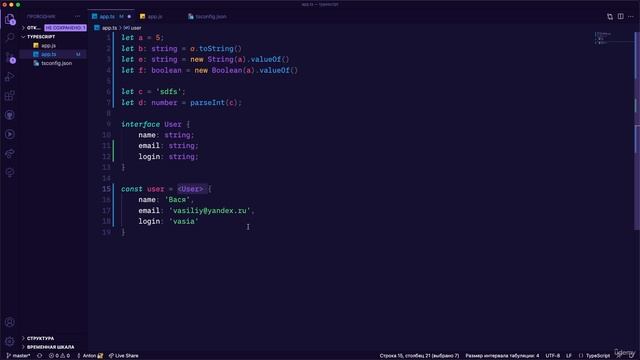Click the 'login: string;' property on line 12

(x=168, y=156)
